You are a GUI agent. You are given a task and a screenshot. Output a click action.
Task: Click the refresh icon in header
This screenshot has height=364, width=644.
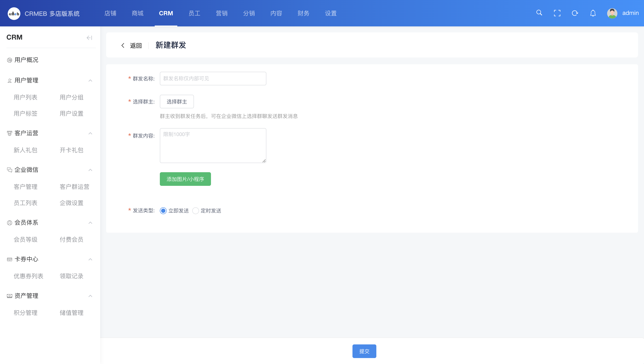click(x=575, y=13)
